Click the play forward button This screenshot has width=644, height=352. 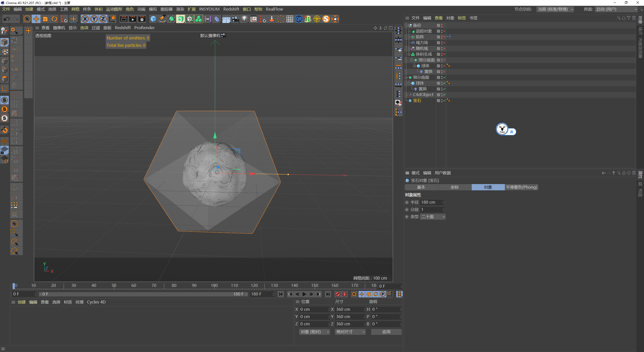coord(304,294)
